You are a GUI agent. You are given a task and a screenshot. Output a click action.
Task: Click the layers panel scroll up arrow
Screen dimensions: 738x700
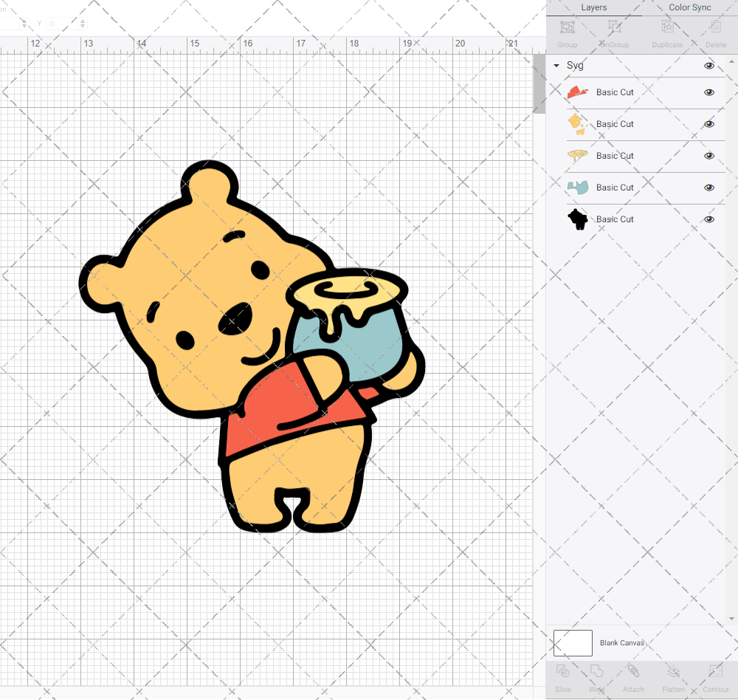tap(731, 62)
